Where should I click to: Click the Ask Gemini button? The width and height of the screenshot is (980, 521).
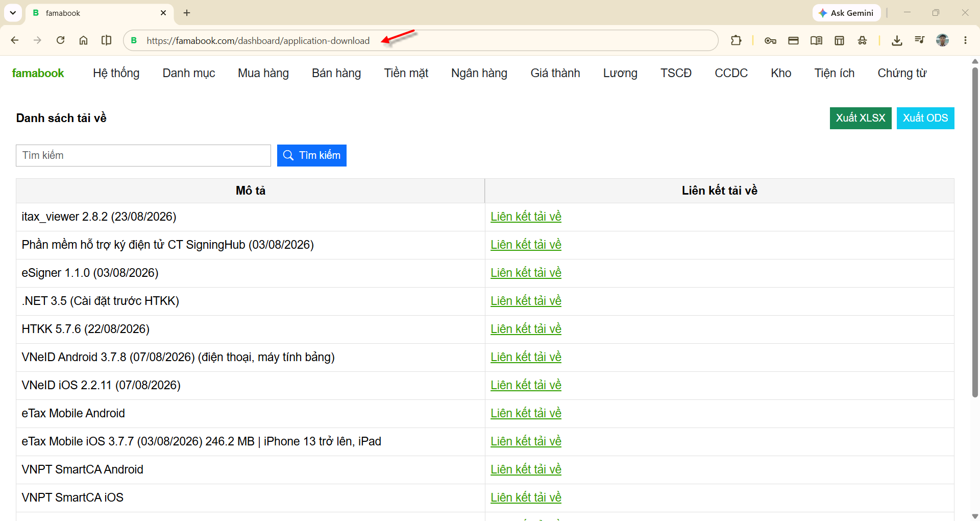846,13
